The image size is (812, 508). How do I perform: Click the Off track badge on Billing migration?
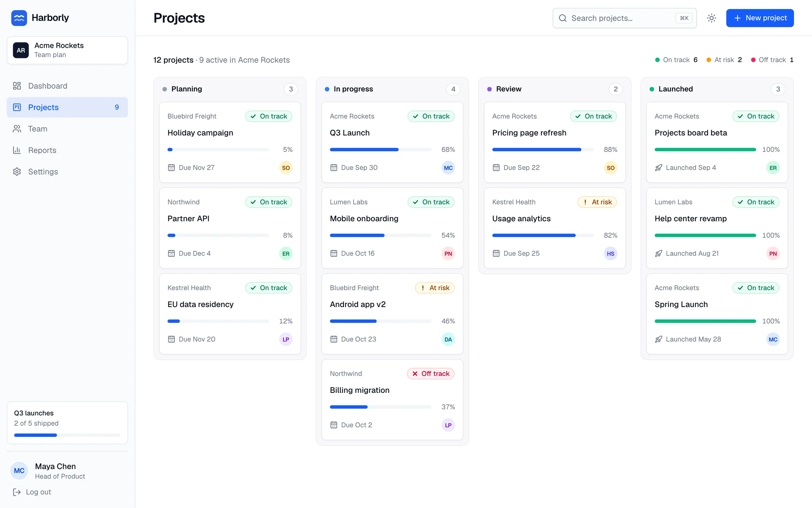431,374
